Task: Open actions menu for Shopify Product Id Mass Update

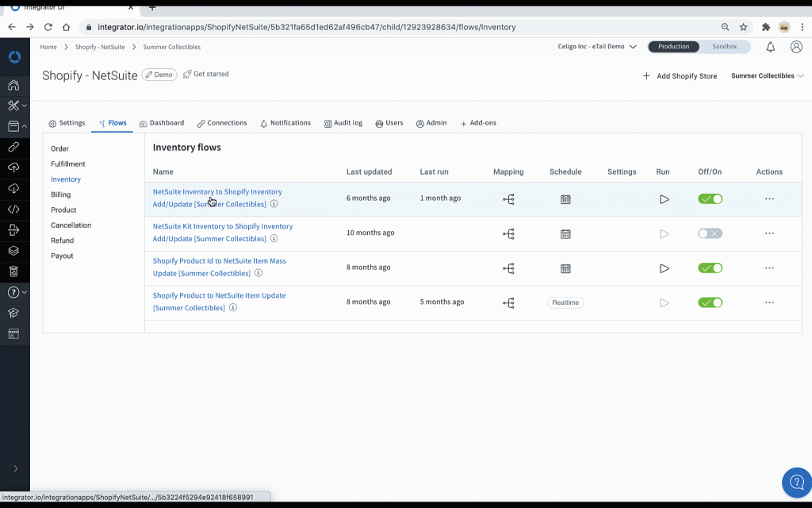Action: click(769, 268)
